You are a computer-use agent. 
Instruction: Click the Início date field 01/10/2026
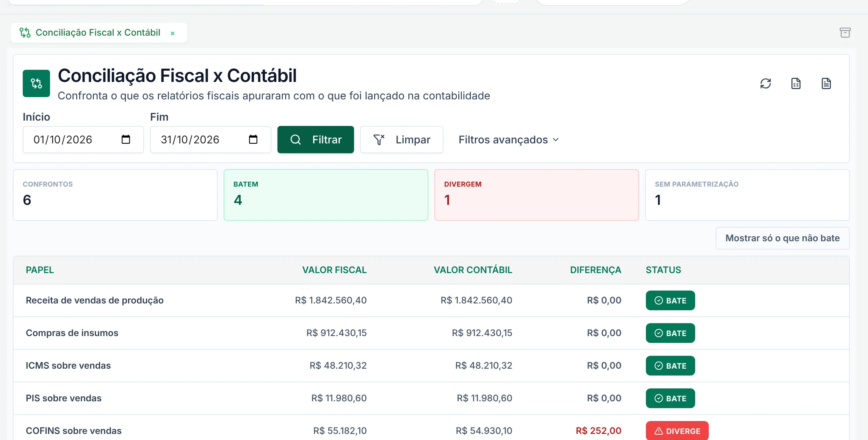pyautogui.click(x=83, y=140)
